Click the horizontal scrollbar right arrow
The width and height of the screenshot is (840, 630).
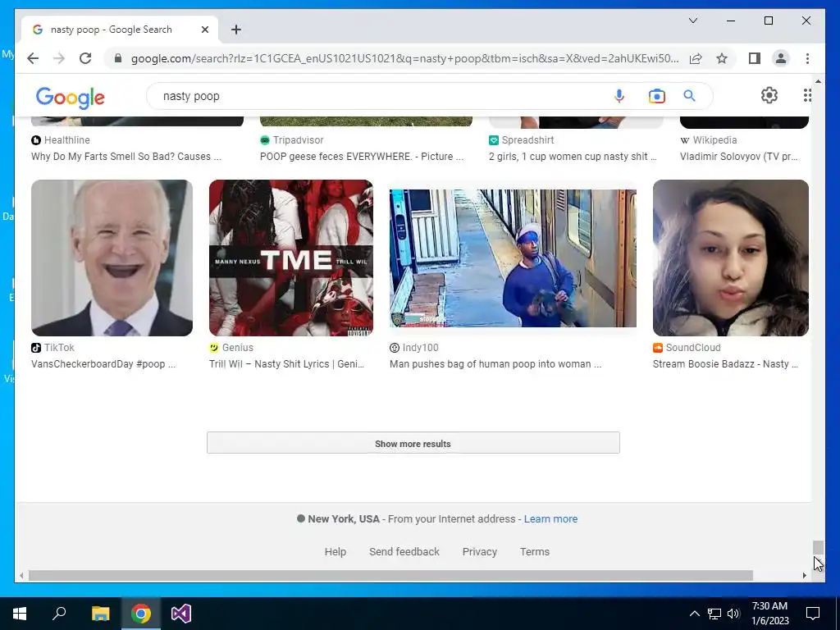point(804,575)
